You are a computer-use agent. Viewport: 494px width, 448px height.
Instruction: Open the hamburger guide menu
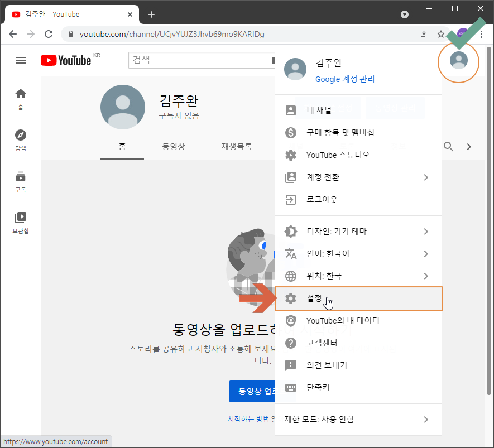pos(21,60)
